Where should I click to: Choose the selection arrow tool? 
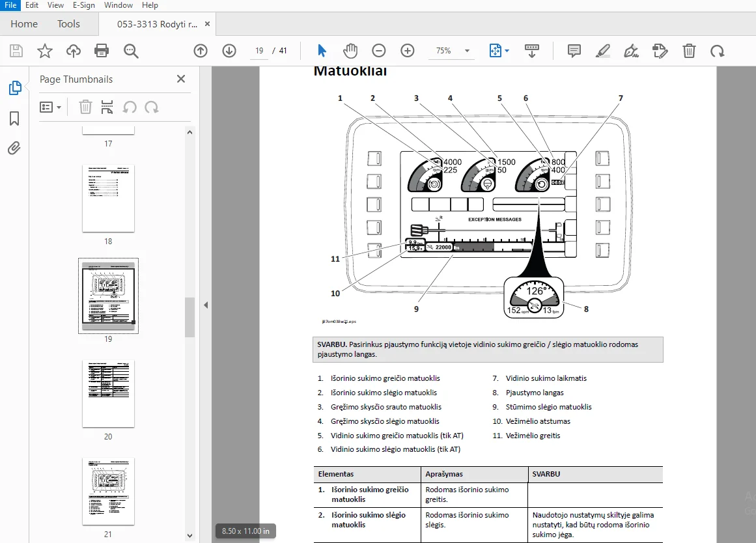pyautogui.click(x=322, y=51)
